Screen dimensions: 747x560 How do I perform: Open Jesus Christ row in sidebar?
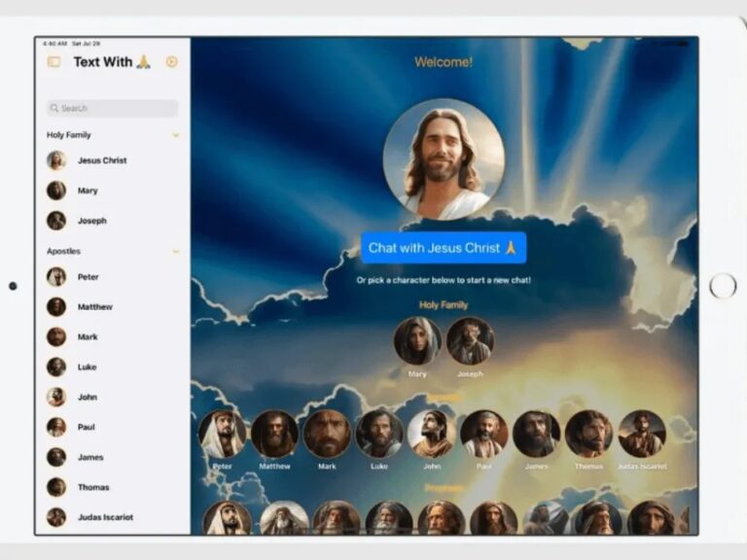pos(113,160)
